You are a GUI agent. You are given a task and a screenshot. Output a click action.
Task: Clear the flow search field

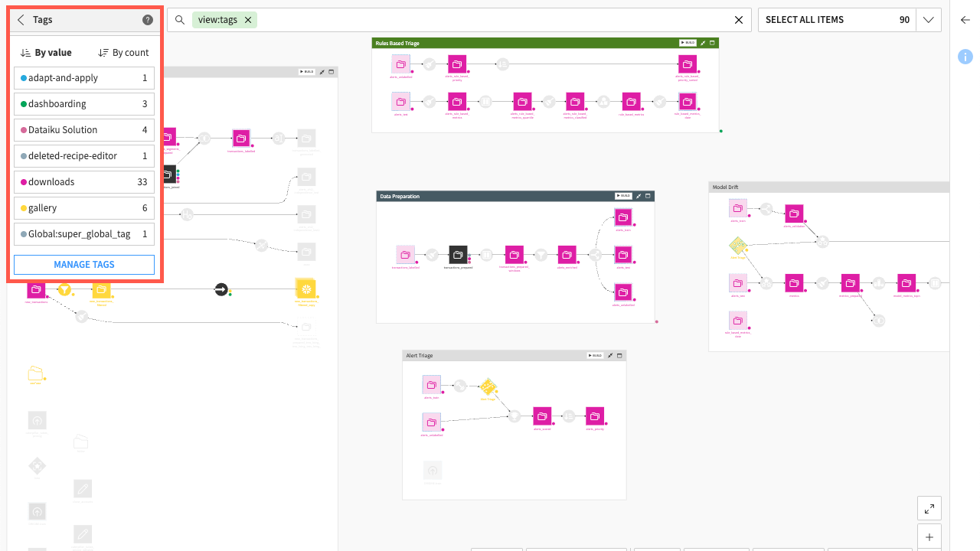click(739, 20)
